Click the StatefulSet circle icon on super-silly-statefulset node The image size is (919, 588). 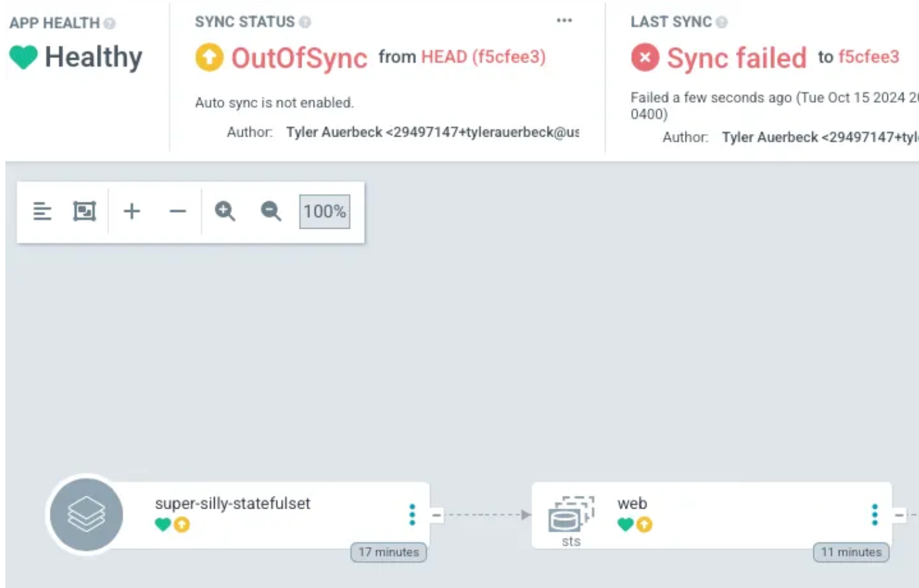85,513
